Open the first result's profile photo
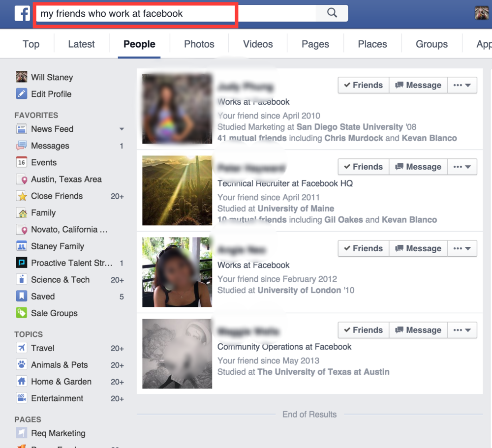The width and height of the screenshot is (492, 448). click(x=177, y=109)
